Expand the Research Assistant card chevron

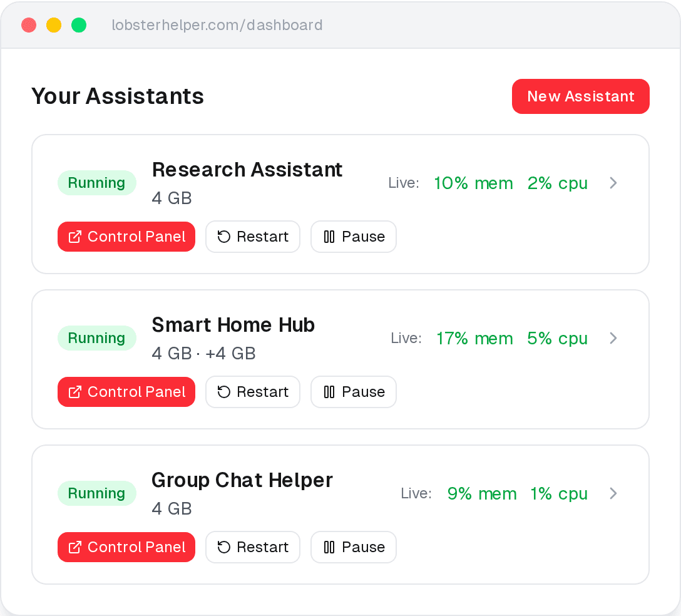(613, 183)
